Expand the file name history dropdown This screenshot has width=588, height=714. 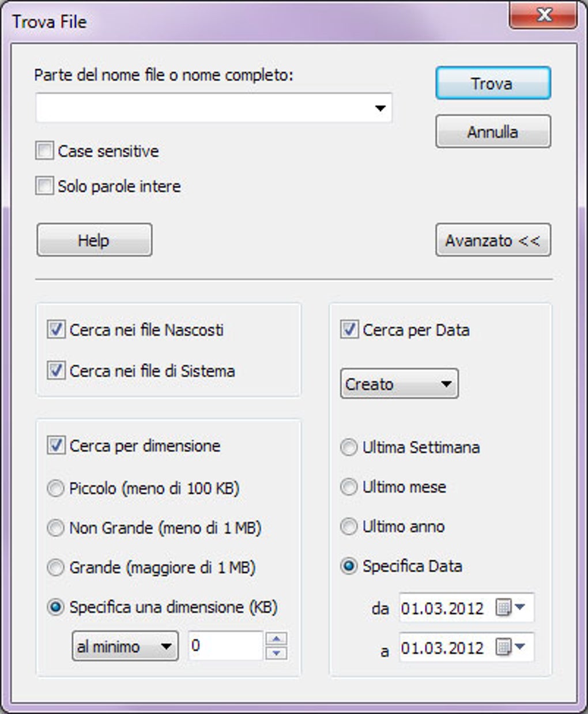click(380, 108)
